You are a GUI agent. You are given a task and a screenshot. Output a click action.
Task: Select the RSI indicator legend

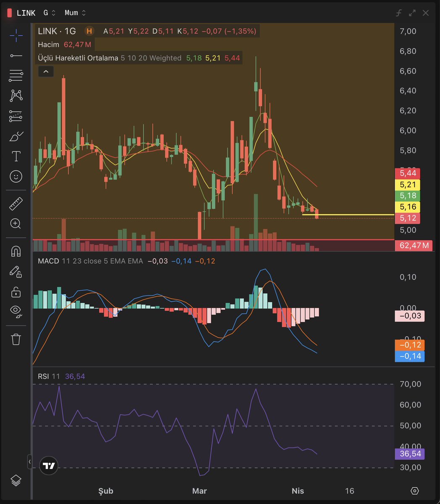[x=43, y=376]
